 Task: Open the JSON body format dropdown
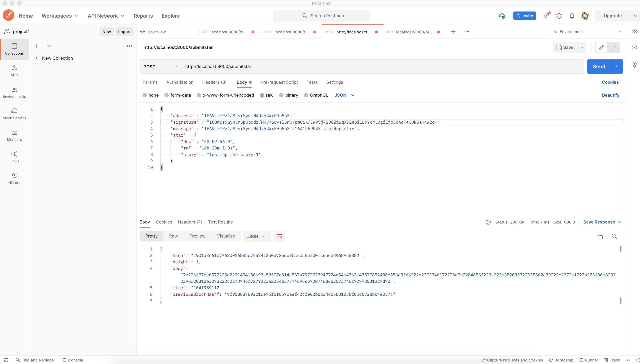coord(345,95)
